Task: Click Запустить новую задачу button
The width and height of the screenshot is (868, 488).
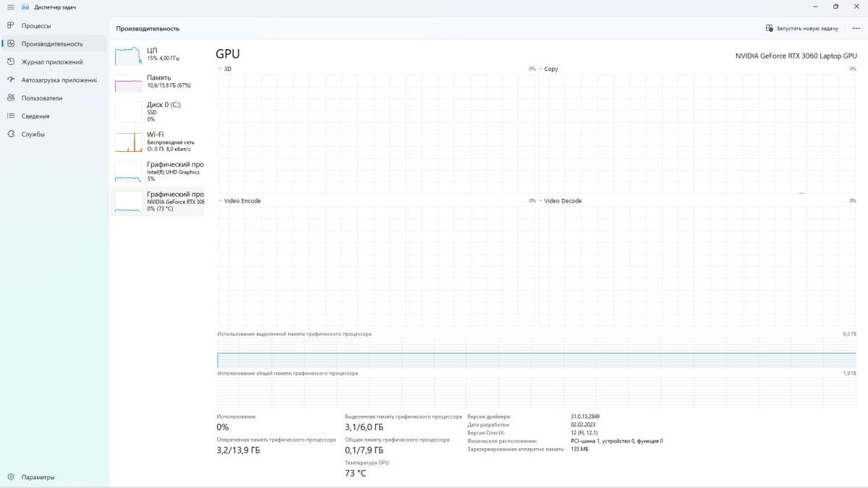Action: (x=802, y=28)
